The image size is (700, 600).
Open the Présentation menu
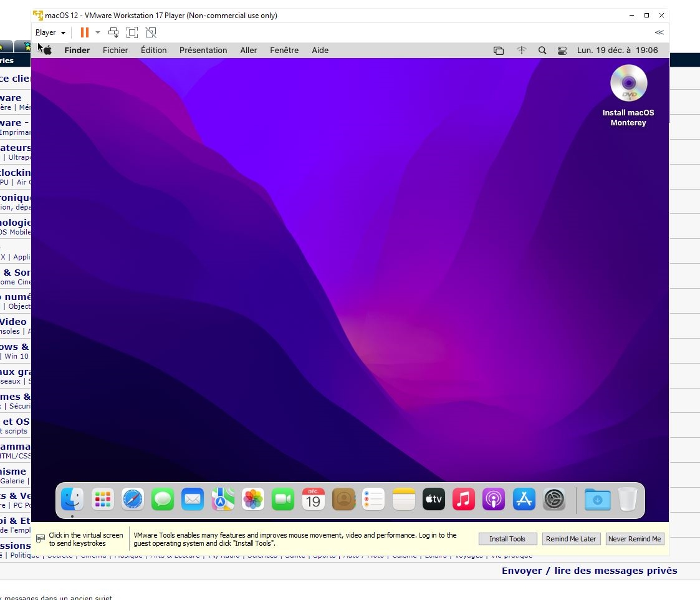coord(203,51)
